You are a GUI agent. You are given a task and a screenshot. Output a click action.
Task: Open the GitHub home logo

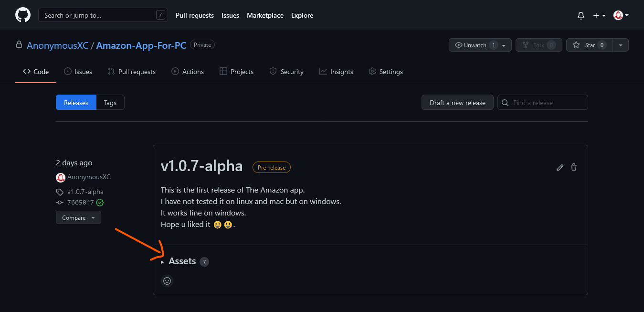pyautogui.click(x=23, y=15)
